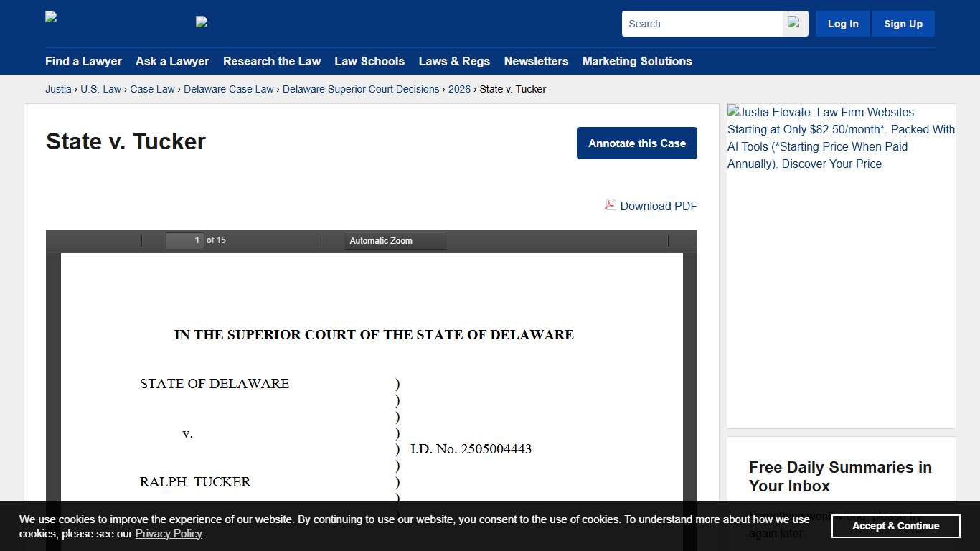The width and height of the screenshot is (980, 551).
Task: Click the Download PDF link
Action: 658,206
